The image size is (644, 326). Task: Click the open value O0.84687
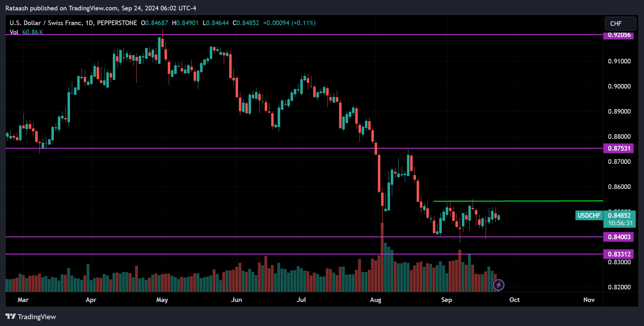click(x=154, y=23)
